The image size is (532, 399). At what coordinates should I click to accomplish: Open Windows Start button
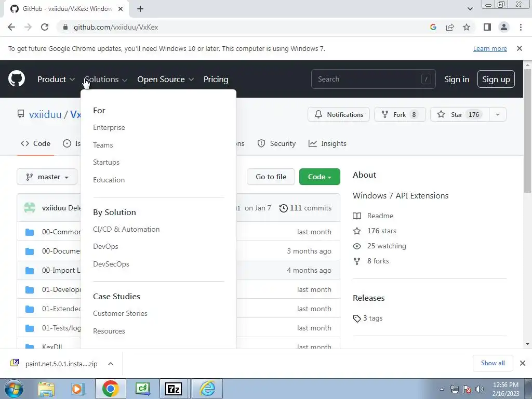point(14,389)
